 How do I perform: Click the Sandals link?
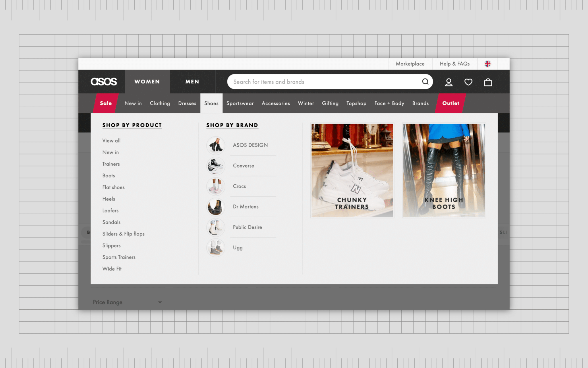coord(111,222)
